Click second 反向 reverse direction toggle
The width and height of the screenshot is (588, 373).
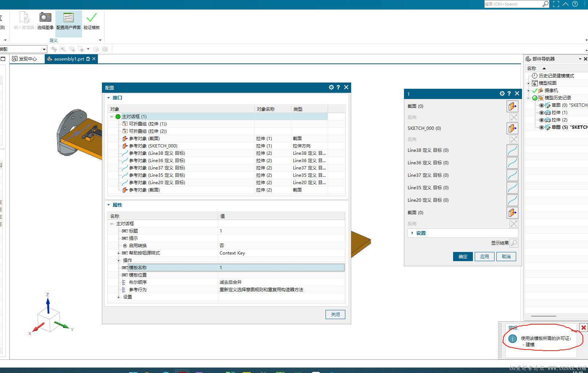[514, 139]
